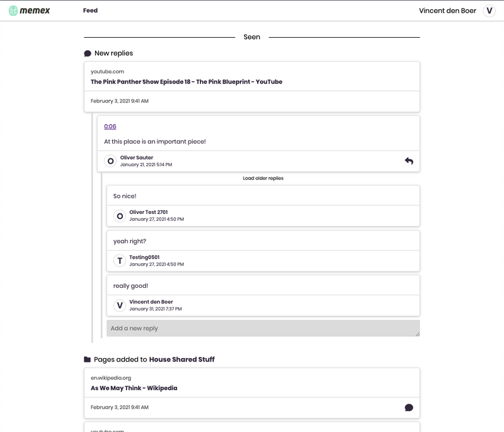Image resolution: width=504 pixels, height=432 pixels.
Task: Click Oliver Test 2701 avatar icon
Action: pyautogui.click(x=120, y=216)
